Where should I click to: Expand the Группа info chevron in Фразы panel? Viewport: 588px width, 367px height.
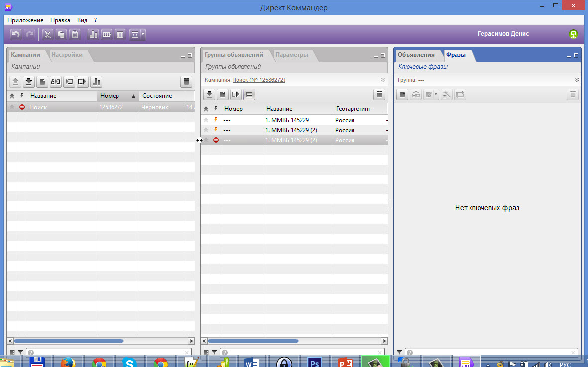[x=576, y=80]
